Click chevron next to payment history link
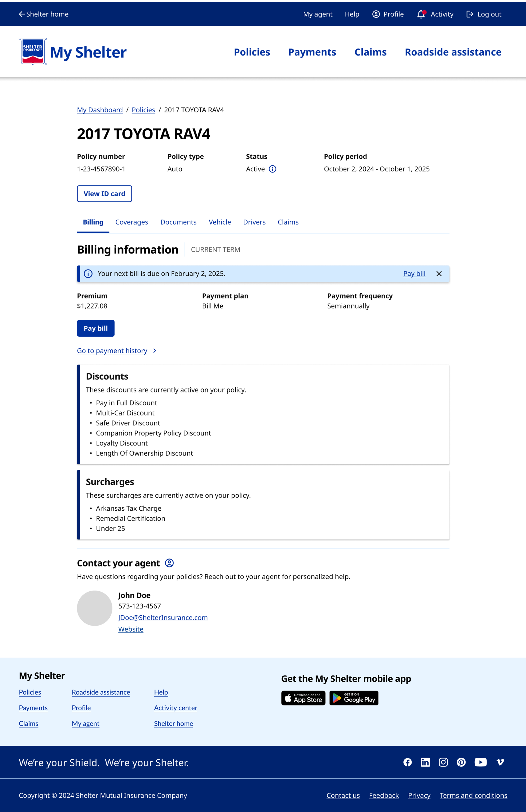Viewport: 526px width, 812px height. click(x=155, y=351)
